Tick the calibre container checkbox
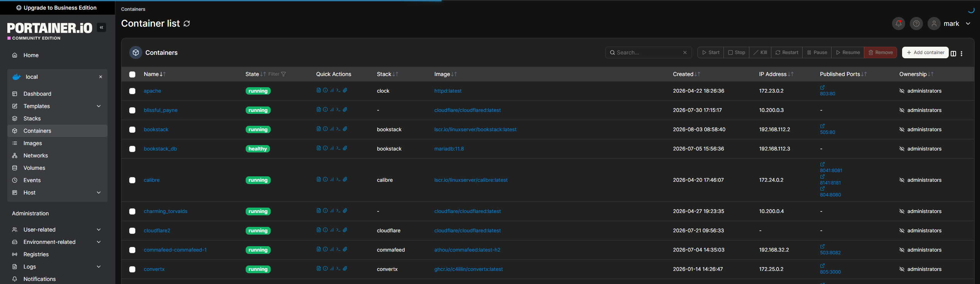980x284 pixels. coord(132,180)
